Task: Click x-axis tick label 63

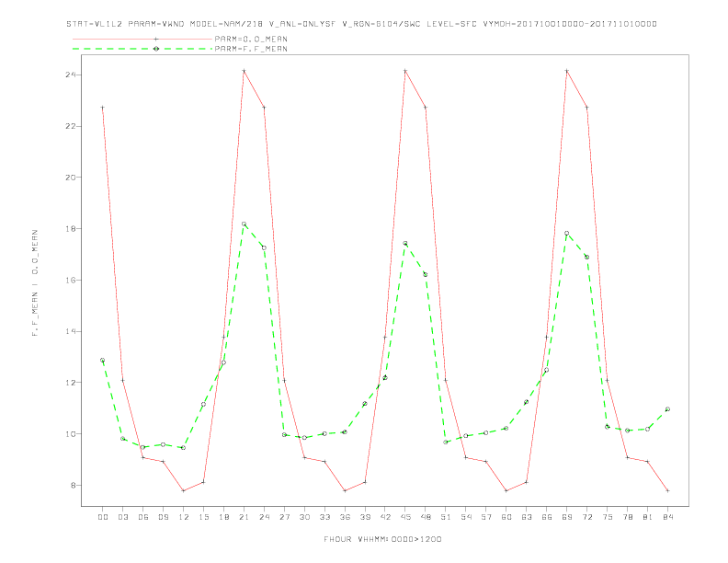Action: 527,517
